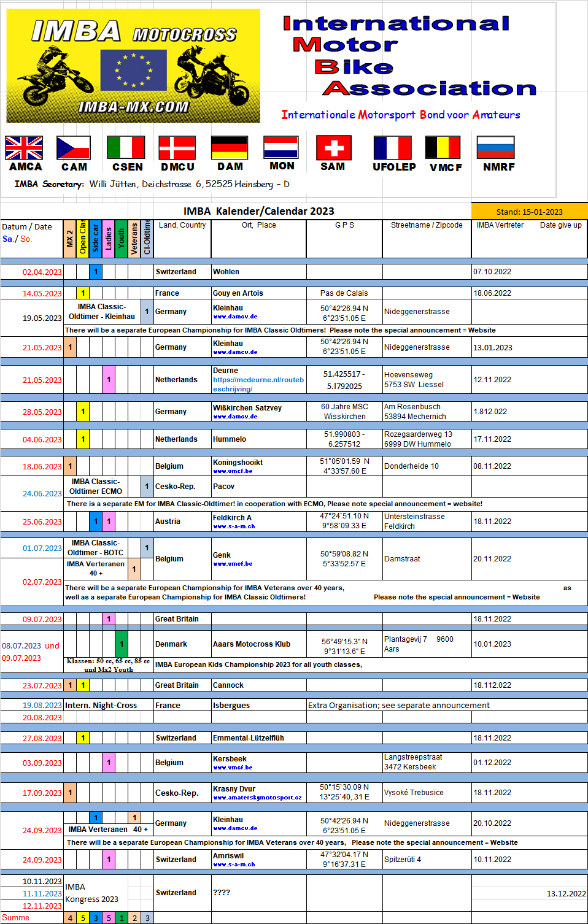Screen dimensions: 588x924
Task: Click the 'Pas de Calais' cell
Action: [x=344, y=293]
